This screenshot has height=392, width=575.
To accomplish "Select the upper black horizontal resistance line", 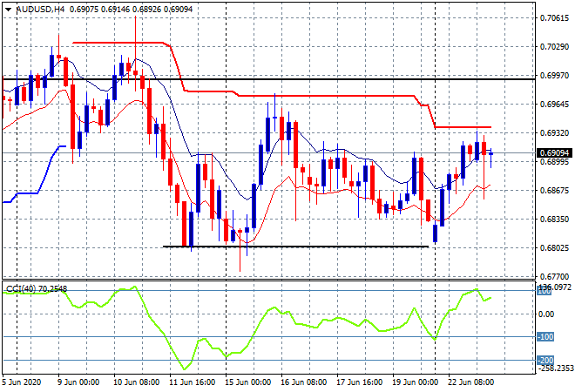I will click(x=268, y=79).
